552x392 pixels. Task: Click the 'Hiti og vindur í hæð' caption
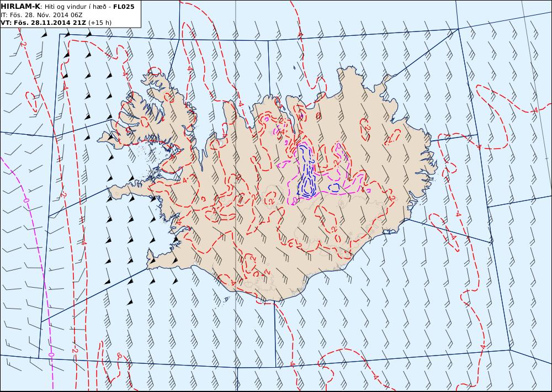pyautogui.click(x=75, y=7)
